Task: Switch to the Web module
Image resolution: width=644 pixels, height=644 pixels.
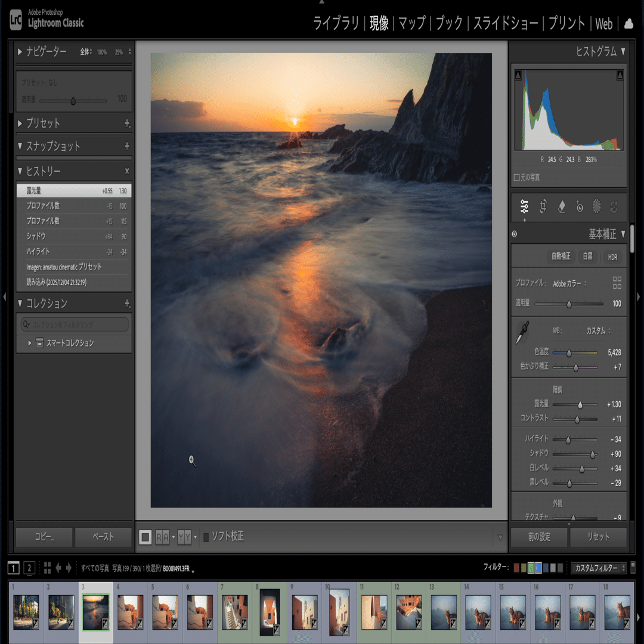Action: (603, 24)
